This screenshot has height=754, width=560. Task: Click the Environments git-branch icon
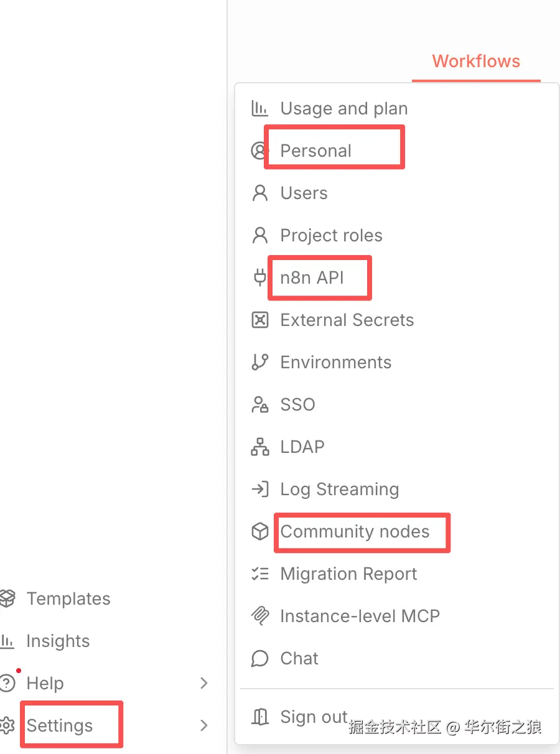point(259,362)
